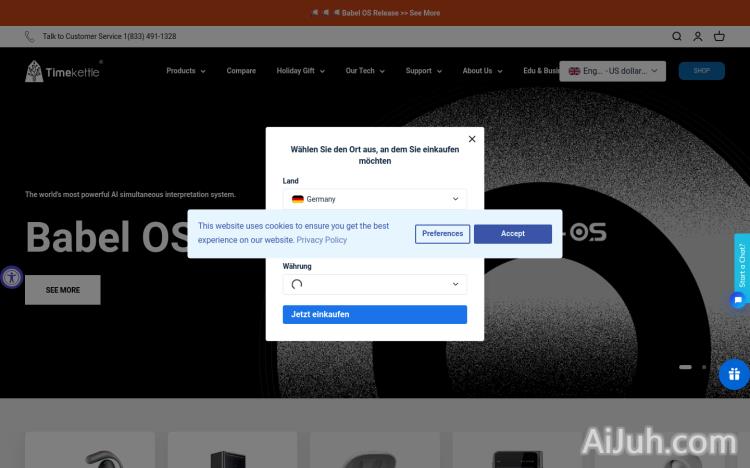Image resolution: width=750 pixels, height=468 pixels.
Task: Open the account profile icon
Action: coord(698,37)
